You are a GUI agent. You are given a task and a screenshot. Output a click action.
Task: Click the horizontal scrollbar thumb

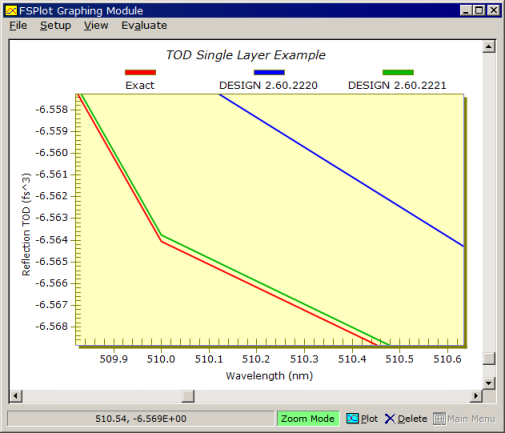[188, 396]
